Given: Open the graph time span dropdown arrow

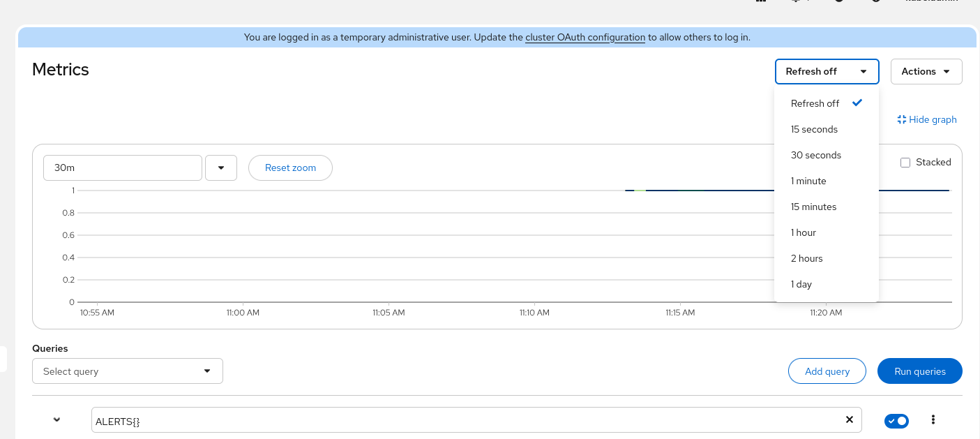Looking at the screenshot, I should point(221,168).
